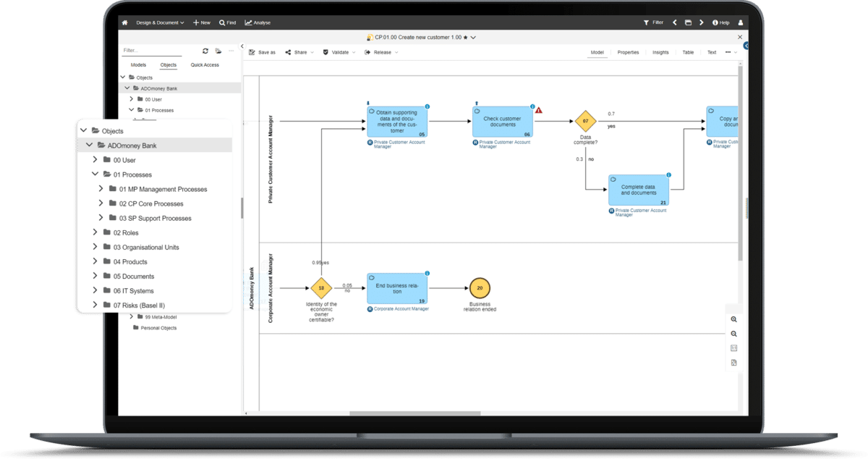Image resolution: width=868 pixels, height=459 pixels.
Task: Expand the 02 Roles folder
Action: (x=95, y=232)
